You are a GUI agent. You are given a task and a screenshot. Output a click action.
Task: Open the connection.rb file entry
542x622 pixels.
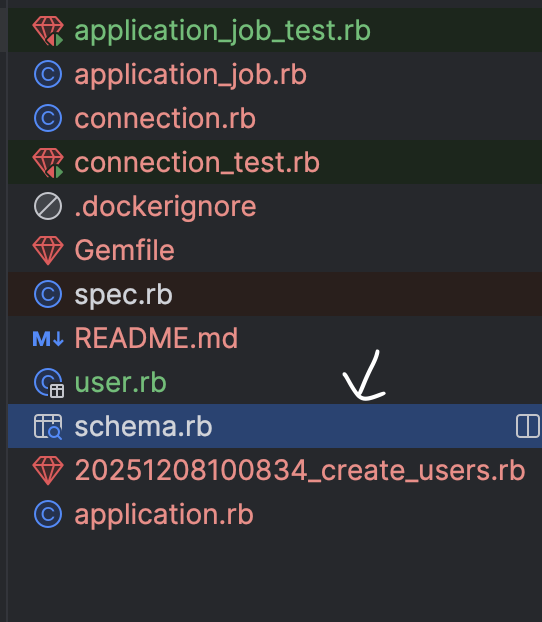pyautogui.click(x=165, y=118)
